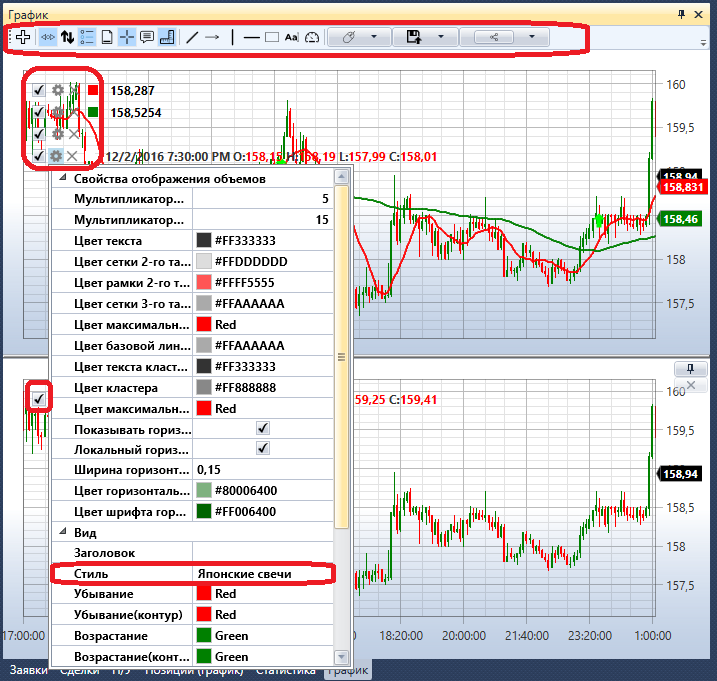
Task: Click the red color swatch beside 158,287
Action: pos(93,90)
